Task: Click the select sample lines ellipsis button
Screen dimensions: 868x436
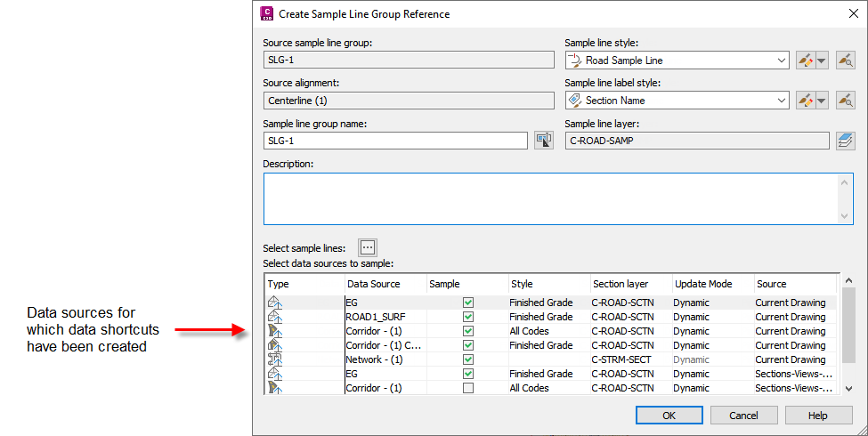Action: (368, 248)
